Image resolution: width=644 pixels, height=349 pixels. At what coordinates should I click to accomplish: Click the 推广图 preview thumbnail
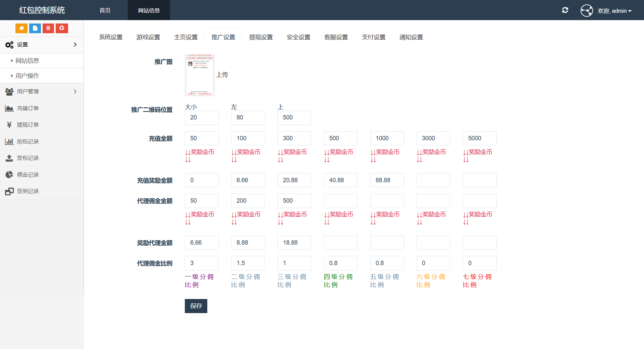click(200, 75)
